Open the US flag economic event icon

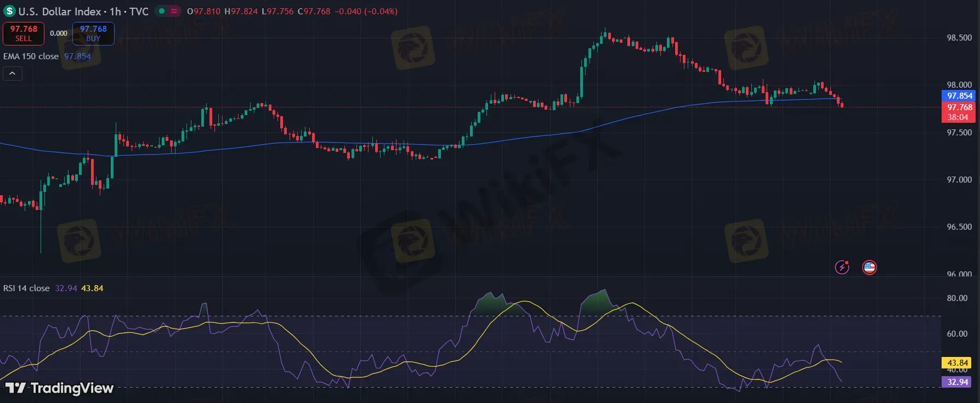pyautogui.click(x=869, y=267)
